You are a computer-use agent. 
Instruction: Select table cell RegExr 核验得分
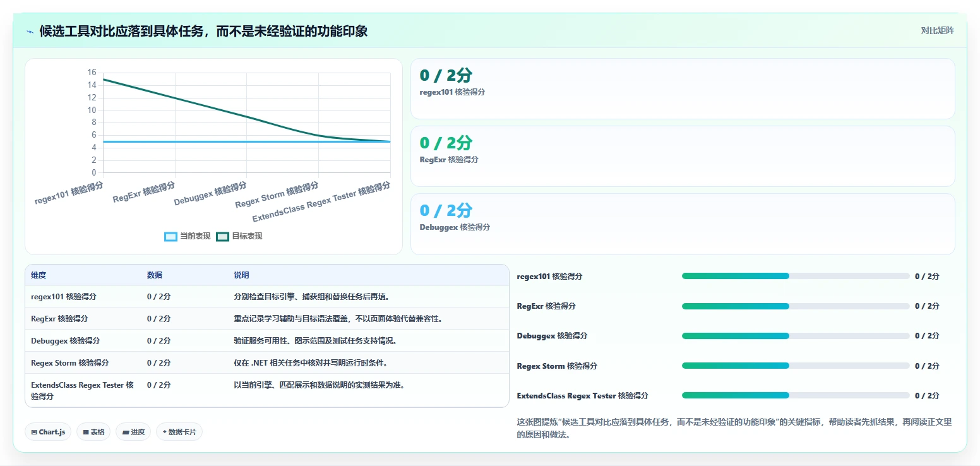(59, 318)
